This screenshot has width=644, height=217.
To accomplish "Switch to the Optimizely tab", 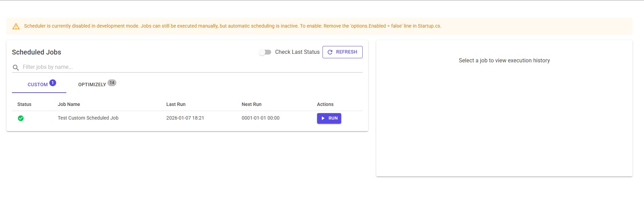I will tap(92, 84).
